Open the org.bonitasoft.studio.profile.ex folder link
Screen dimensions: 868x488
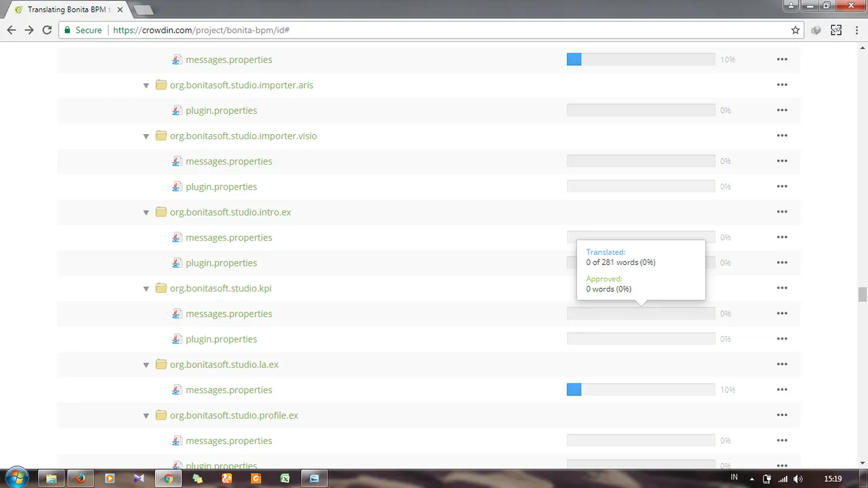pos(234,415)
